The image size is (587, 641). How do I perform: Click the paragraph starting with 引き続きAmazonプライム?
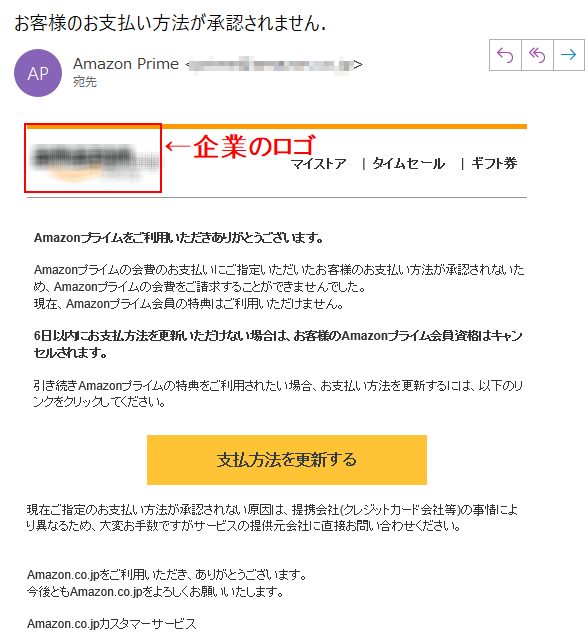point(278,394)
